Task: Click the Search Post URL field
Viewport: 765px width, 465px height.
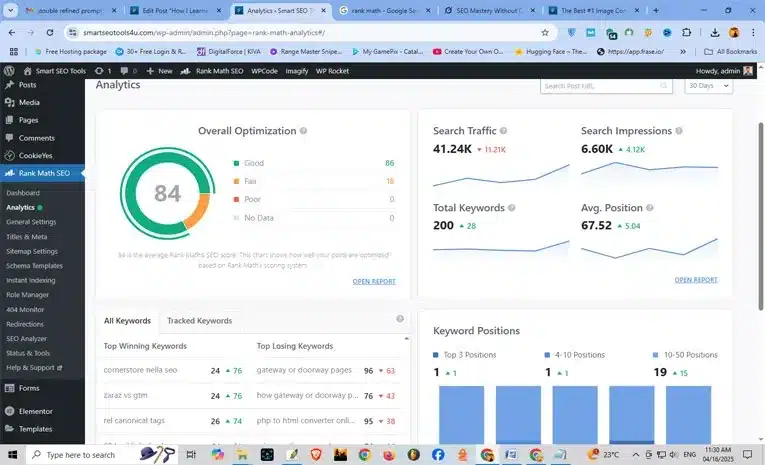Action: 606,86
